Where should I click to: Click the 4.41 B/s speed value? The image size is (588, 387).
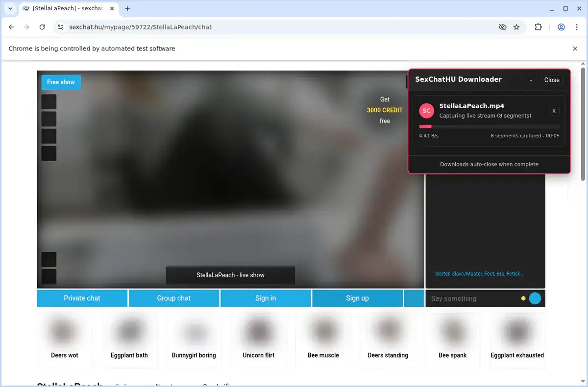[x=429, y=136]
